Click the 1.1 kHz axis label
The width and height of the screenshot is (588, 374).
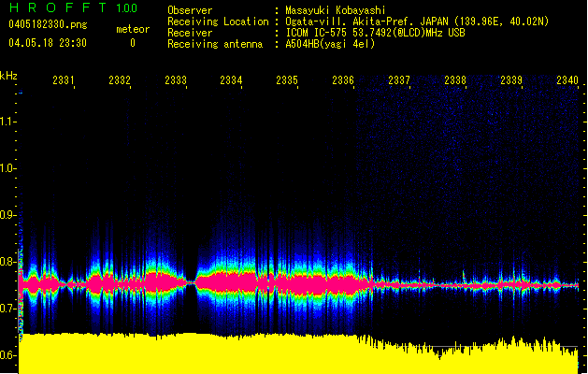point(7,122)
